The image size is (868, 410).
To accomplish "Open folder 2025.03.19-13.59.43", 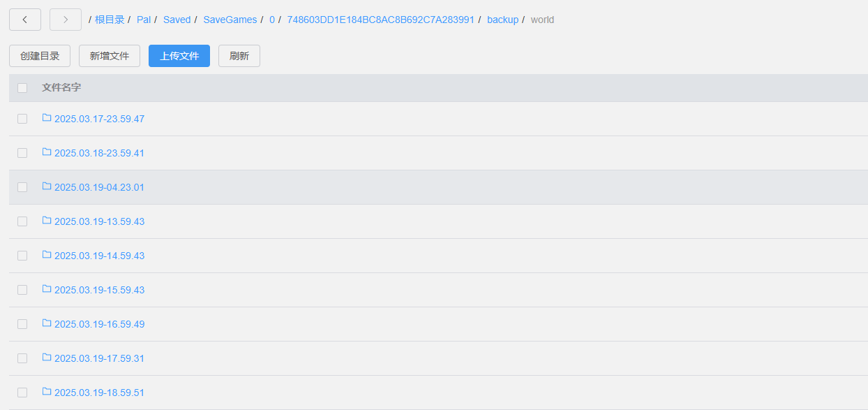I will 99,221.
